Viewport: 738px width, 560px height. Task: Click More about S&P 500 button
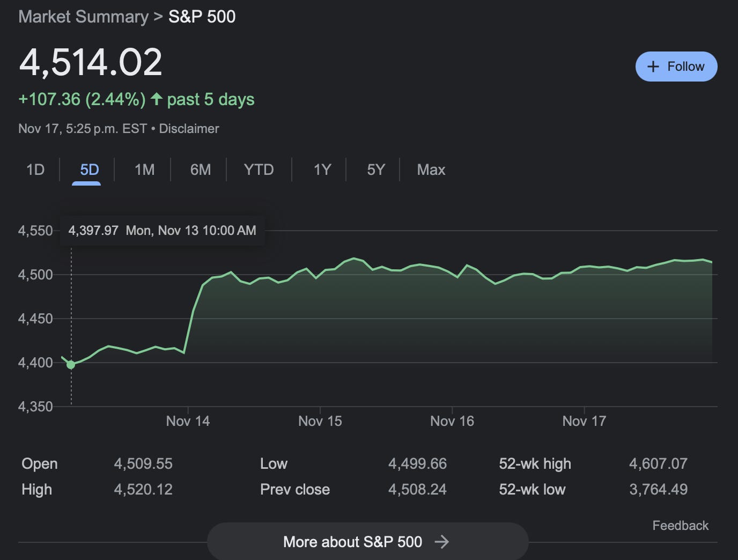pos(367,541)
